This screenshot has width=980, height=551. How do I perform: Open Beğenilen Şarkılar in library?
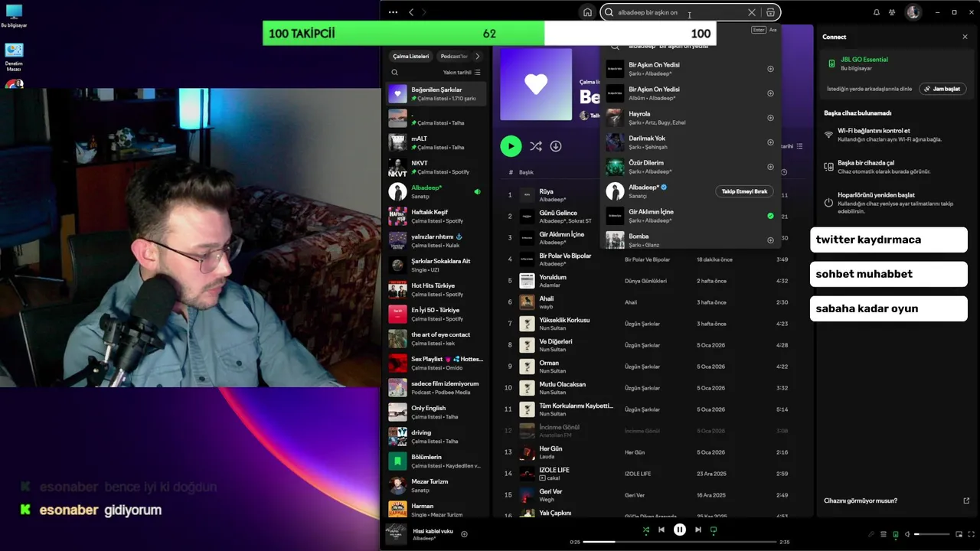point(436,94)
